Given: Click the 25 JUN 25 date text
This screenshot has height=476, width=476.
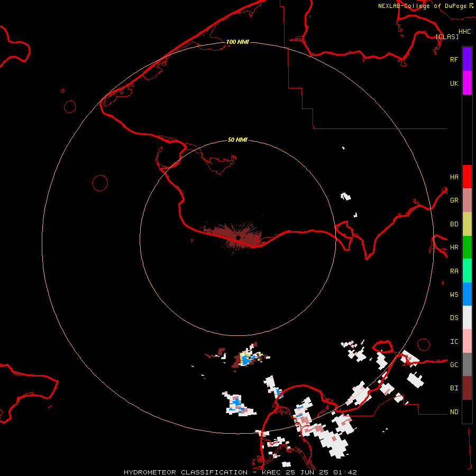Looking at the screenshot, I should [x=307, y=472].
